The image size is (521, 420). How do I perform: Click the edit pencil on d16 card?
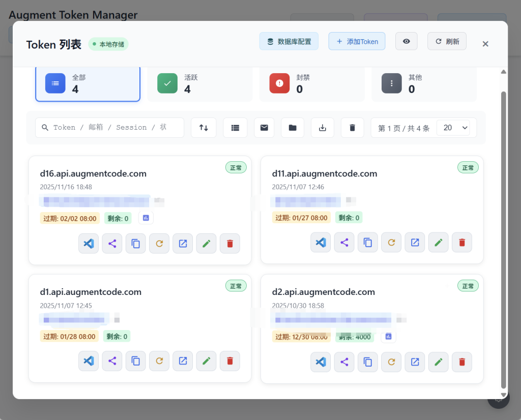[206, 244]
